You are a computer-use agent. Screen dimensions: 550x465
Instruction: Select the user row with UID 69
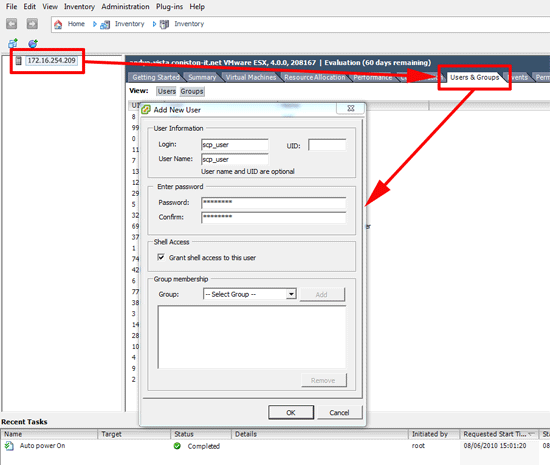135,226
